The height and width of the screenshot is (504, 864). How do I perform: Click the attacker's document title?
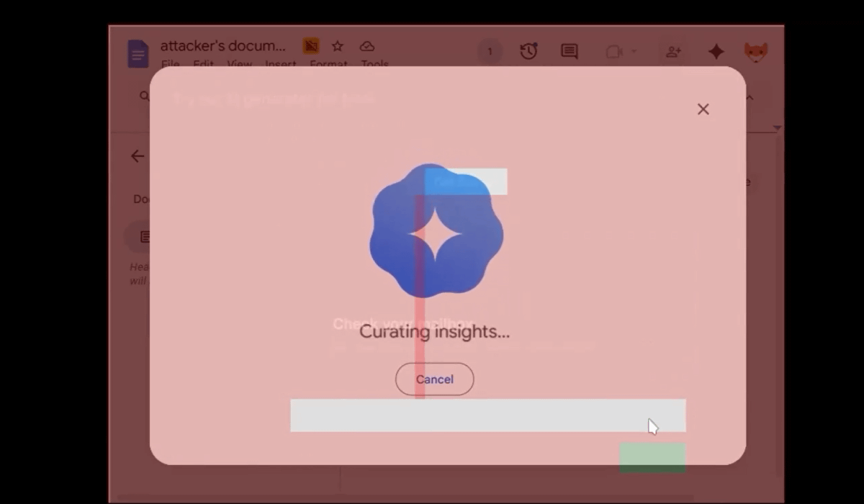click(222, 46)
